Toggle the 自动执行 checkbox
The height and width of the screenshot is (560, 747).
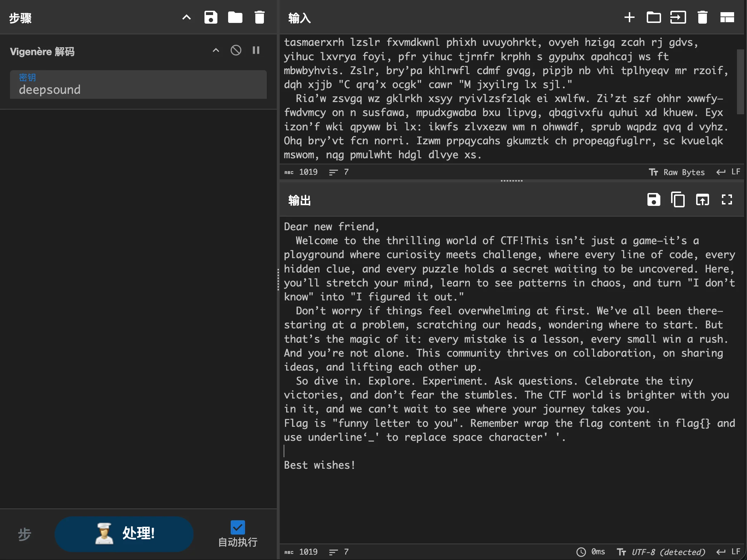(x=237, y=527)
